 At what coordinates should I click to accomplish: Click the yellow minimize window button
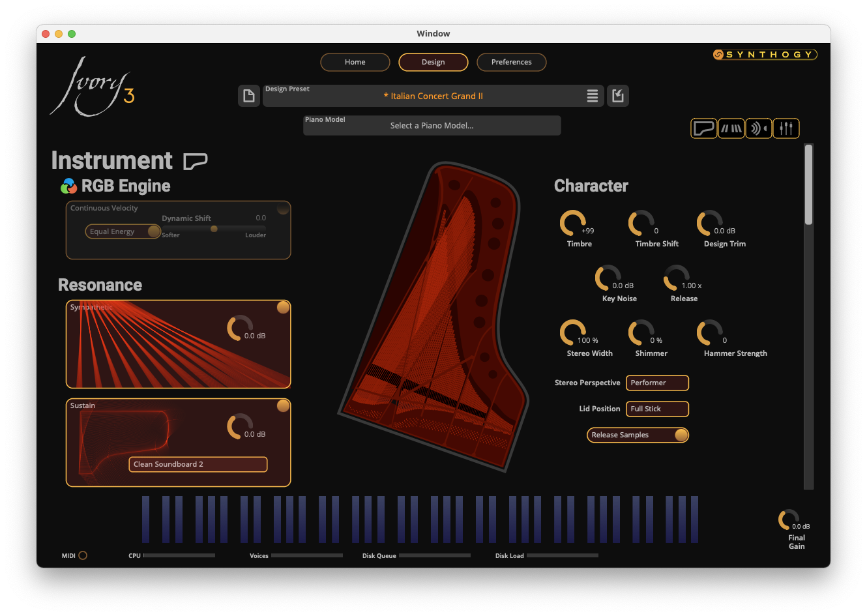click(x=59, y=34)
